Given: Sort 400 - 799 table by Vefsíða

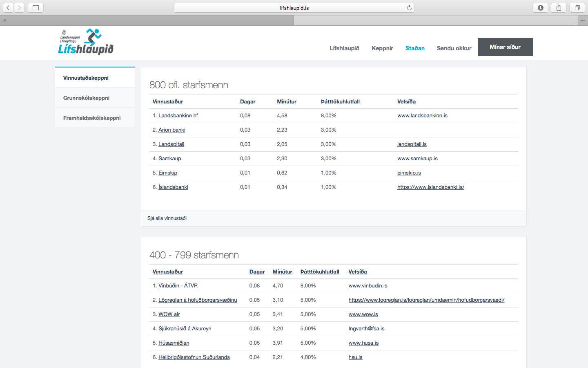Looking at the screenshot, I should click(x=358, y=272).
